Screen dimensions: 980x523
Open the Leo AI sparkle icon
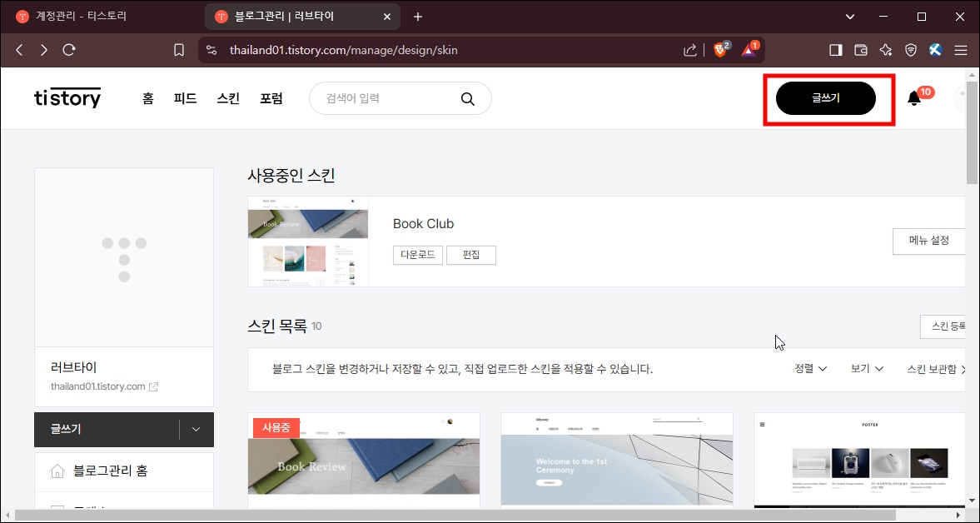(x=885, y=49)
